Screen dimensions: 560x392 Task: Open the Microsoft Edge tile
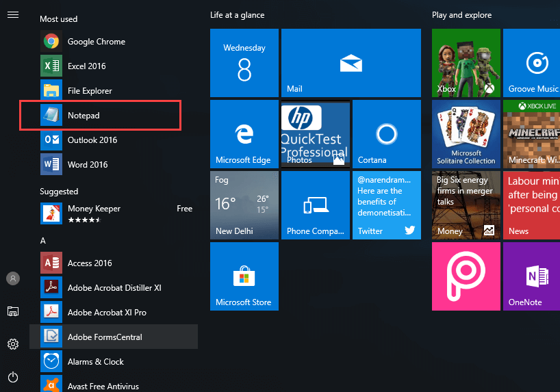tap(244, 134)
